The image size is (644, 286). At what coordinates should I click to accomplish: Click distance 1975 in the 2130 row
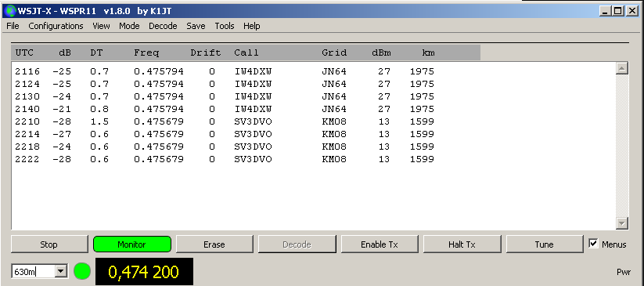[423, 96]
